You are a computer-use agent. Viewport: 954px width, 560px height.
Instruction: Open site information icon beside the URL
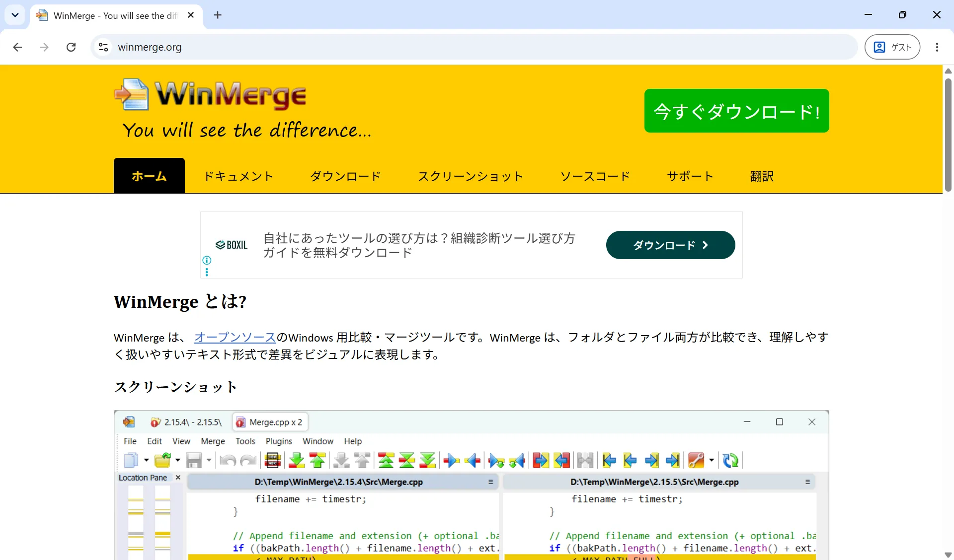click(103, 47)
